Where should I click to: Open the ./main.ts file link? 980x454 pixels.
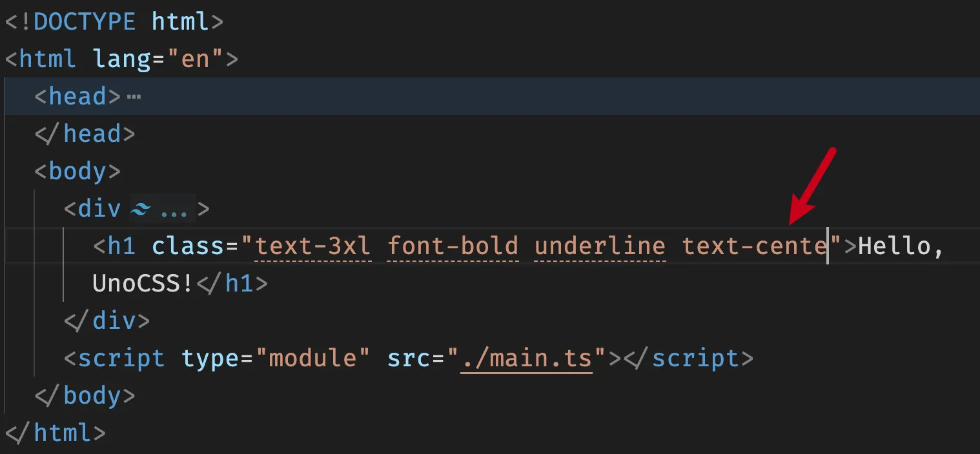tap(526, 358)
